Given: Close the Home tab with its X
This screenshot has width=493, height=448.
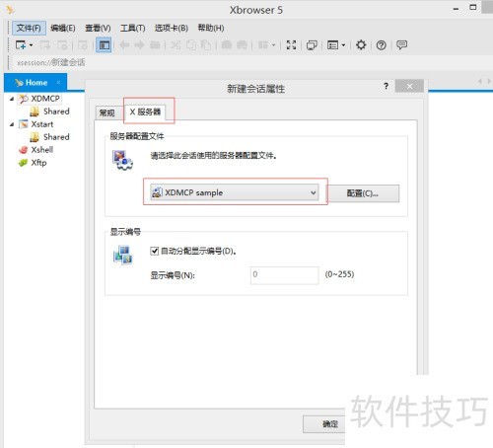Looking at the screenshot, I should 58,82.
